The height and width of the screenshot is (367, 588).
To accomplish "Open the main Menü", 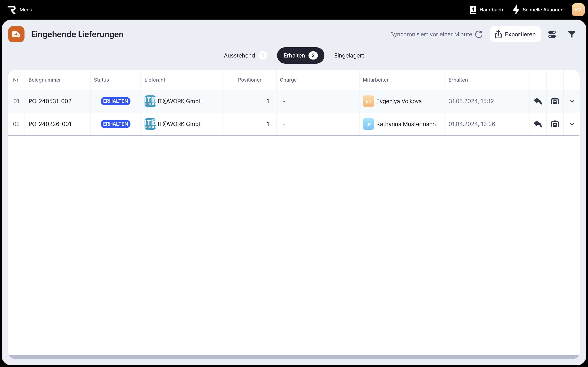I will pos(20,10).
